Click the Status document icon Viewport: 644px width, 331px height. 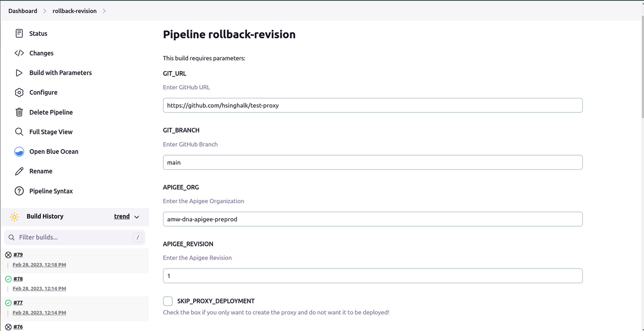(19, 33)
